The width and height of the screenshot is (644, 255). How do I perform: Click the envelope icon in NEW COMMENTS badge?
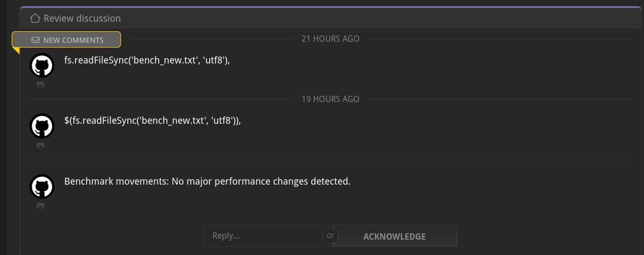(35, 40)
